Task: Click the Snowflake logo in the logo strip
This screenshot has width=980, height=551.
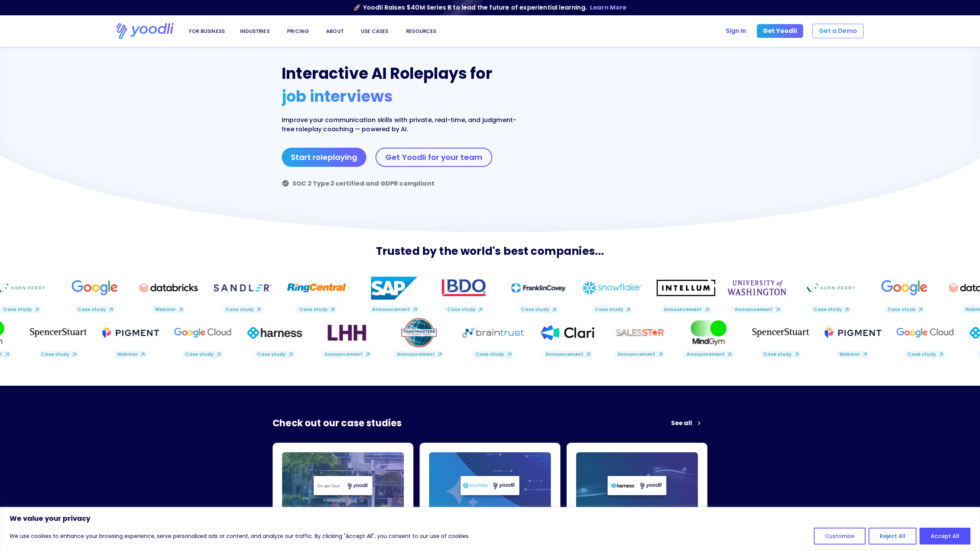Action: [x=611, y=288]
